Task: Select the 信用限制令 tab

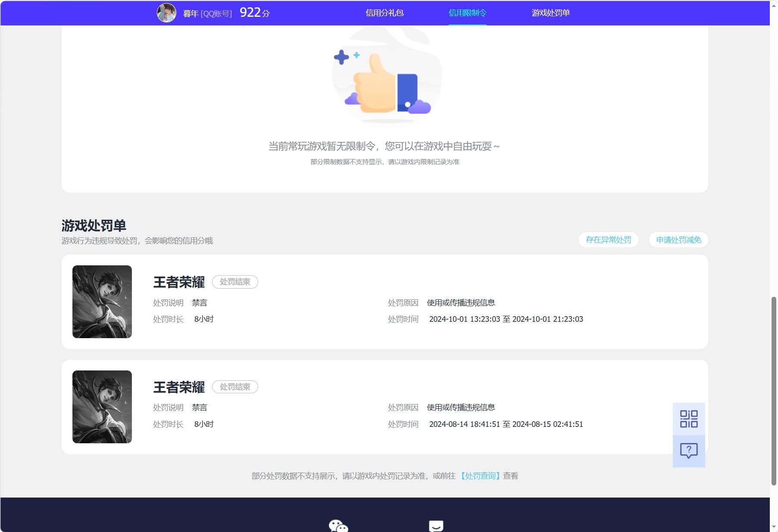Action: coord(467,13)
